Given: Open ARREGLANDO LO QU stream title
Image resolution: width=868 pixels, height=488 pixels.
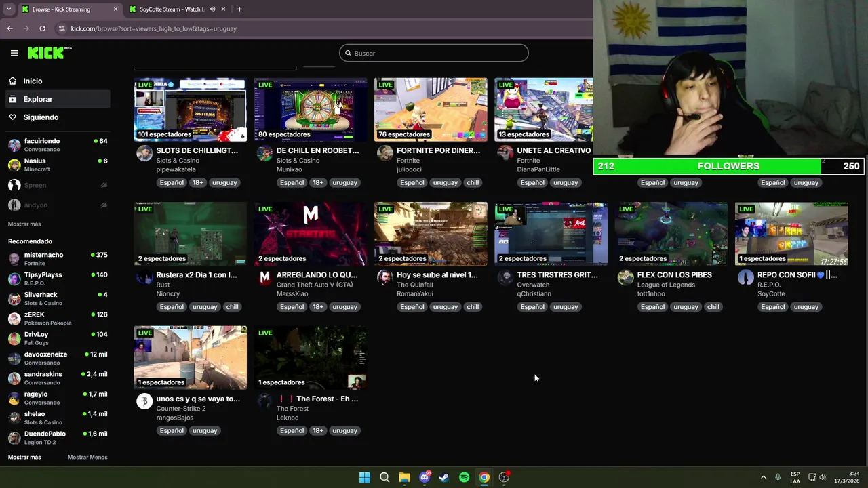Looking at the screenshot, I should tap(317, 274).
